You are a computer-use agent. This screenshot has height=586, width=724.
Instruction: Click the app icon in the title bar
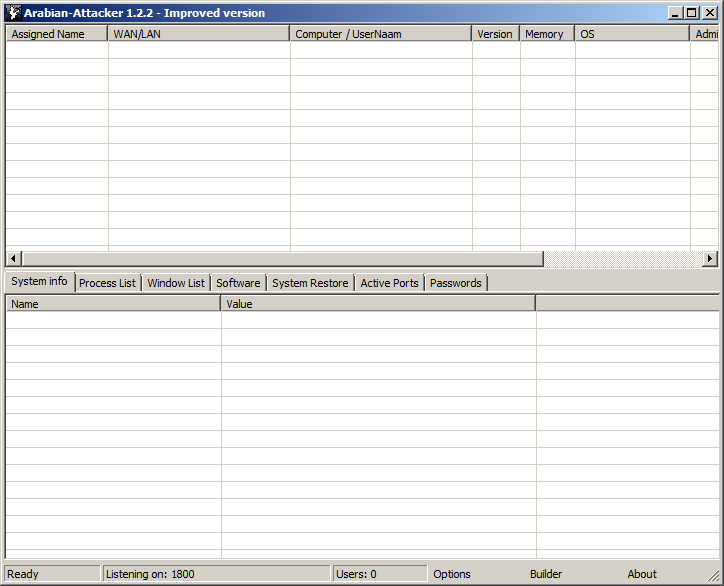coord(13,13)
